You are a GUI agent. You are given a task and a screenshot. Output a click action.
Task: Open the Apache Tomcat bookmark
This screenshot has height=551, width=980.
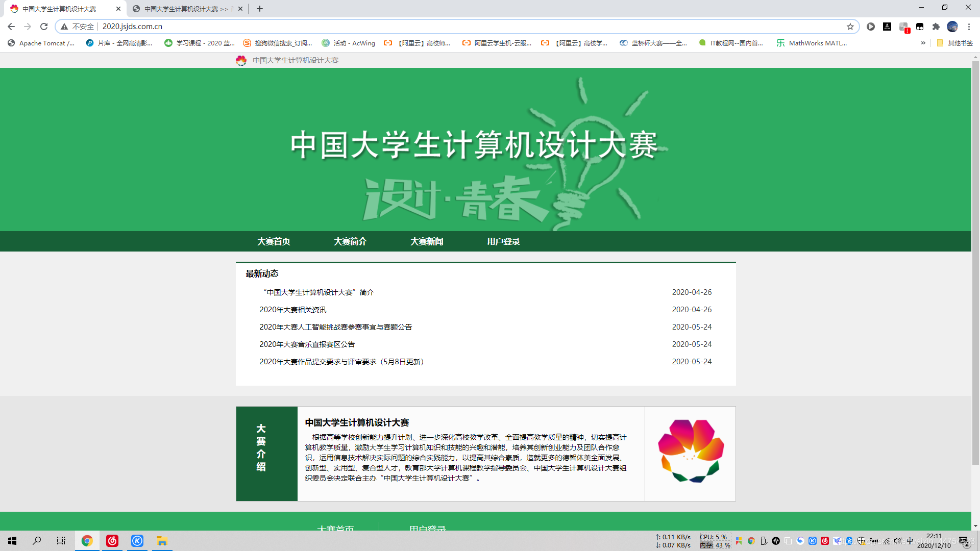[x=41, y=43]
